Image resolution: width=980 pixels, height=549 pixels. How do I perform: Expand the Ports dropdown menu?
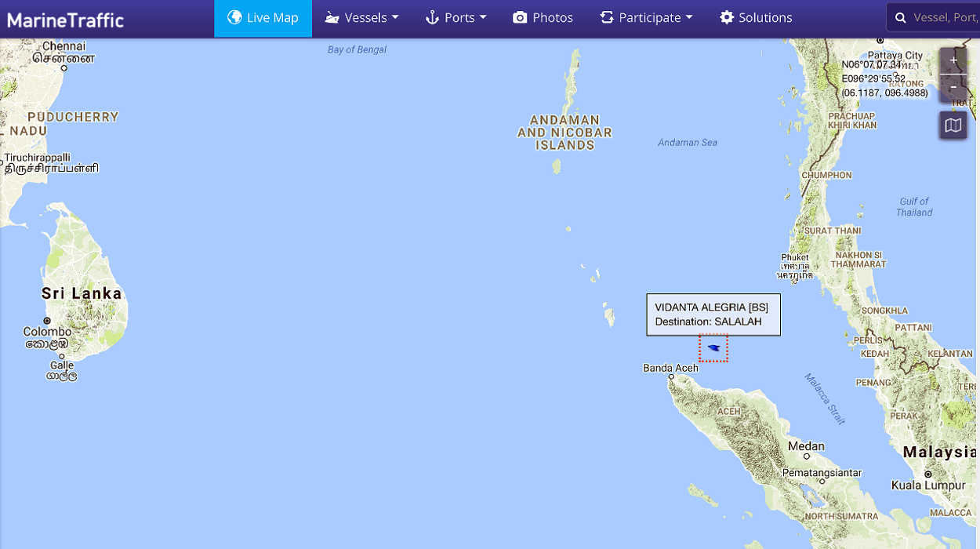[456, 17]
